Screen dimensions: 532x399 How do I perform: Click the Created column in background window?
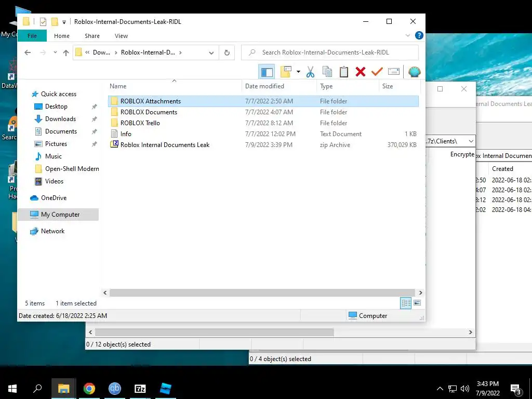pos(502,169)
